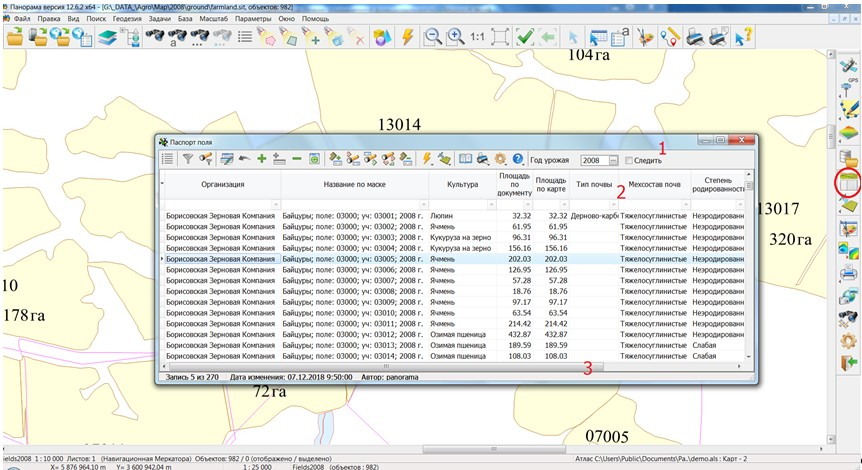This screenshot has height=470, width=862.
Task: Click the Название по маске column header
Action: pyautogui.click(x=355, y=184)
